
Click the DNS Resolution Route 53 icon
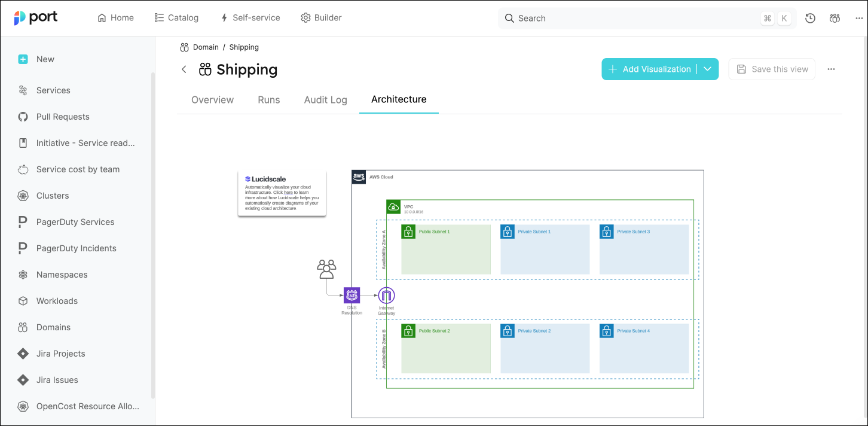(x=352, y=295)
